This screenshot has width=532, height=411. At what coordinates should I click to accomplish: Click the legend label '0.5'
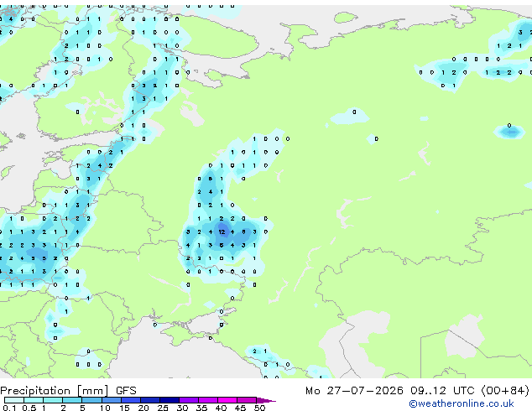coord(29,408)
